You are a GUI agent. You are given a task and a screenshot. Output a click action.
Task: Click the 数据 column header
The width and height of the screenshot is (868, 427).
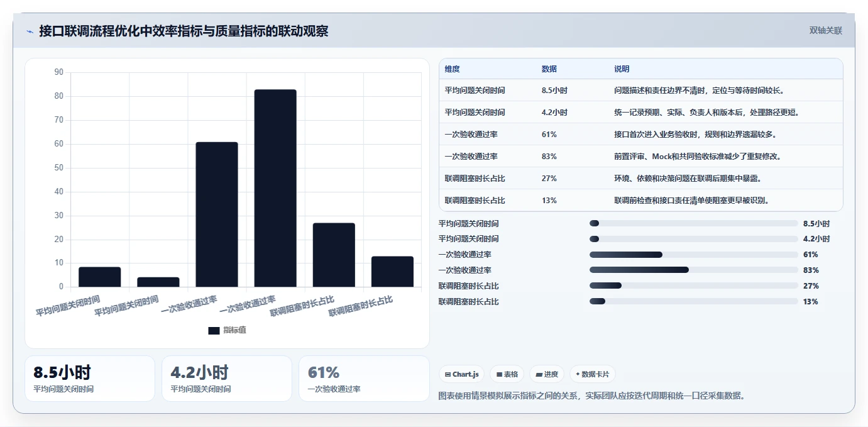(x=549, y=69)
